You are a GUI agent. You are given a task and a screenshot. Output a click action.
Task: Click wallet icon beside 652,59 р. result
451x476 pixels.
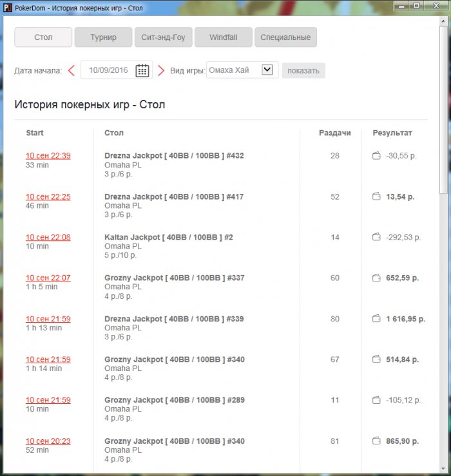point(376,278)
